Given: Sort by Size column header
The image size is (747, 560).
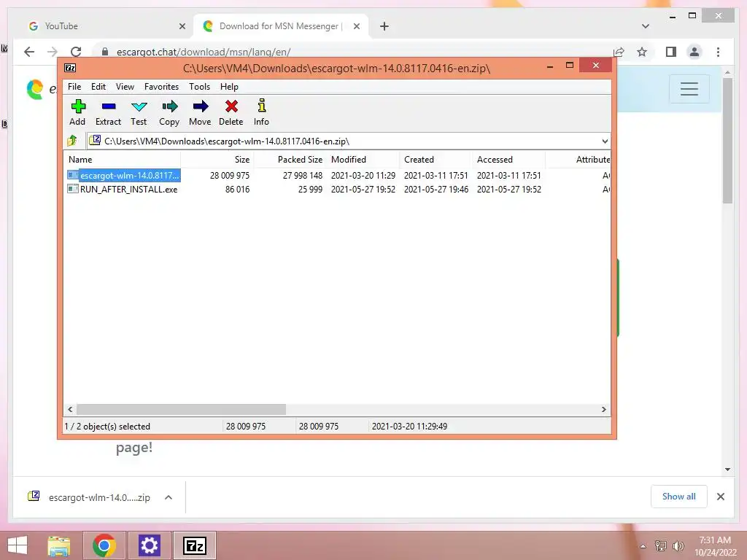Looking at the screenshot, I should coord(217,160).
